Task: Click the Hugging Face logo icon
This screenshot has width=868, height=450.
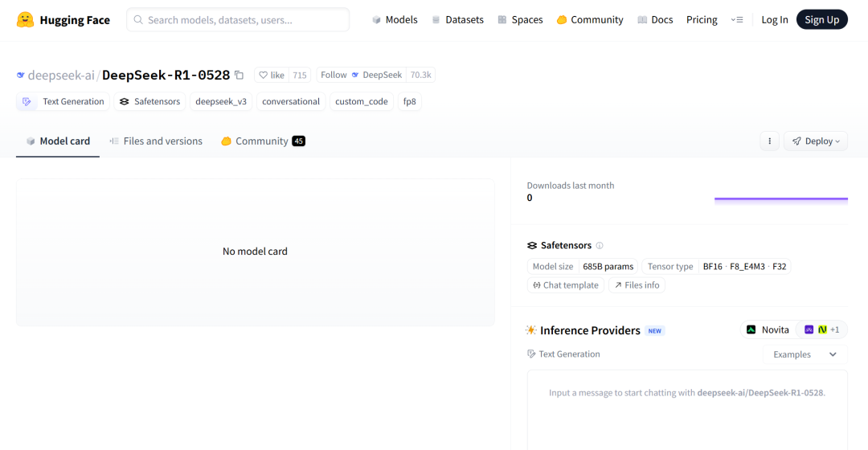Action: [25, 19]
